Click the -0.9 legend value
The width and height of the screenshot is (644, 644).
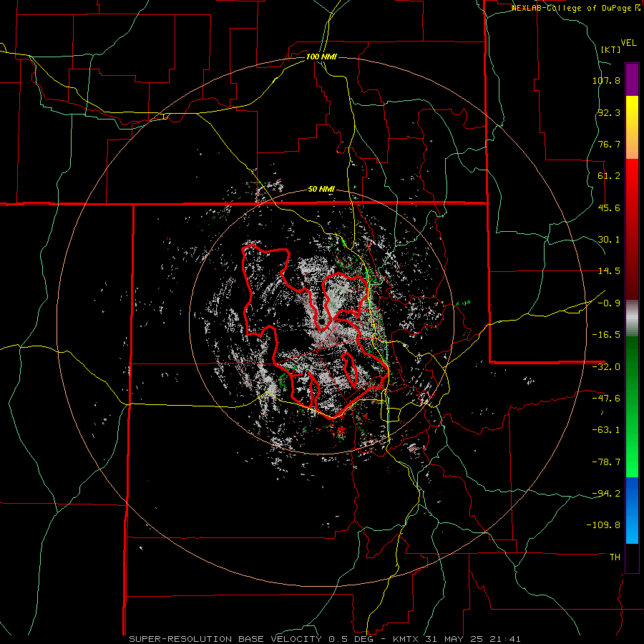click(x=609, y=303)
